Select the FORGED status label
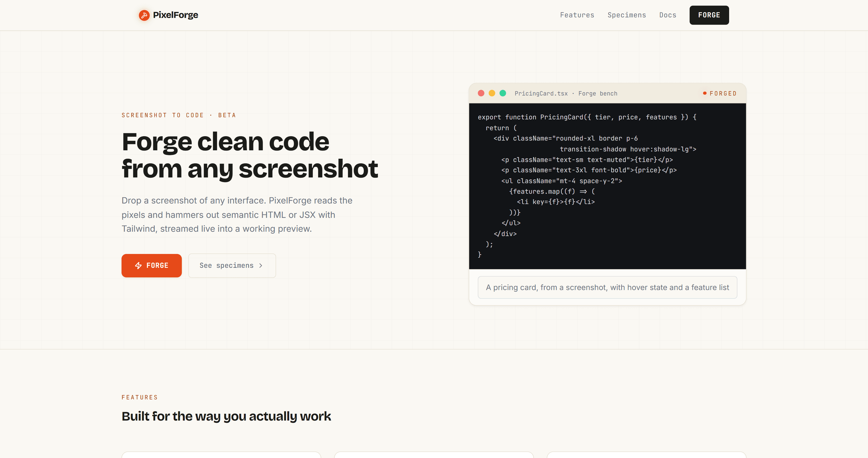The width and height of the screenshot is (868, 458). click(723, 93)
